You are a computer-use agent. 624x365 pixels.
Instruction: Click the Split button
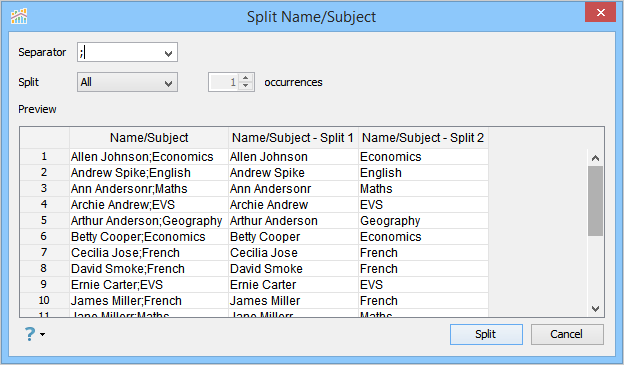(486, 334)
